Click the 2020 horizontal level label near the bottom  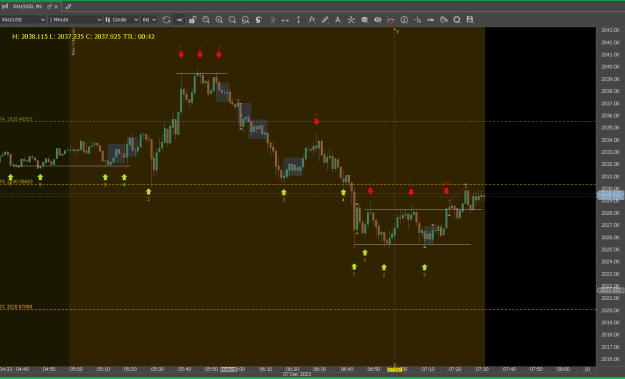16,307
